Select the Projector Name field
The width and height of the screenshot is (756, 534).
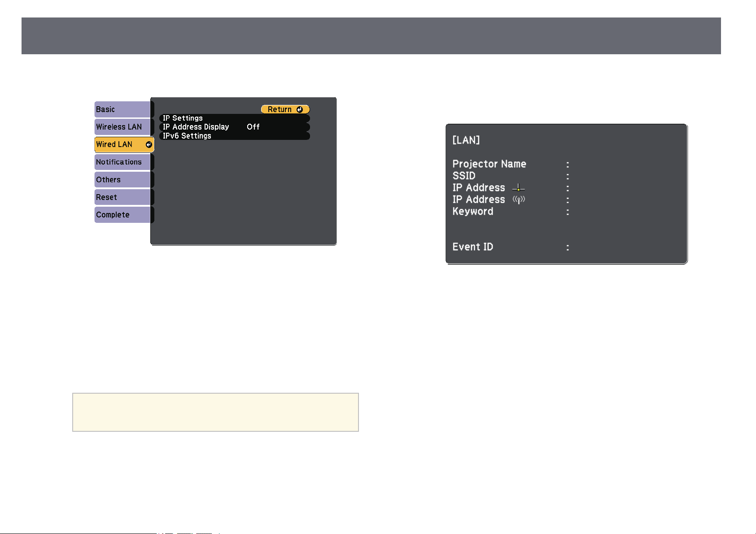[x=511, y=164]
